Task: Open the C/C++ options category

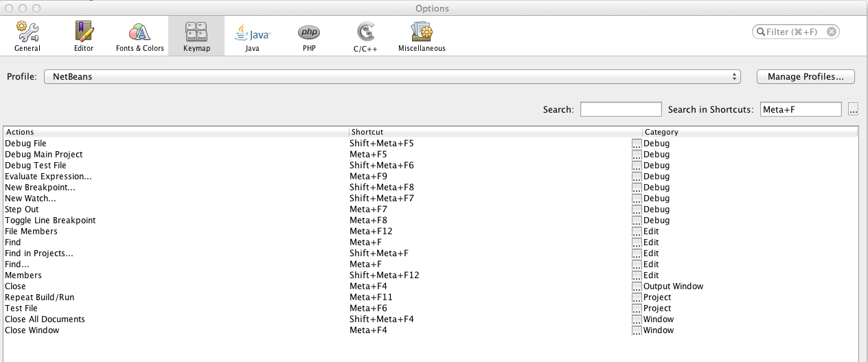Action: click(365, 36)
